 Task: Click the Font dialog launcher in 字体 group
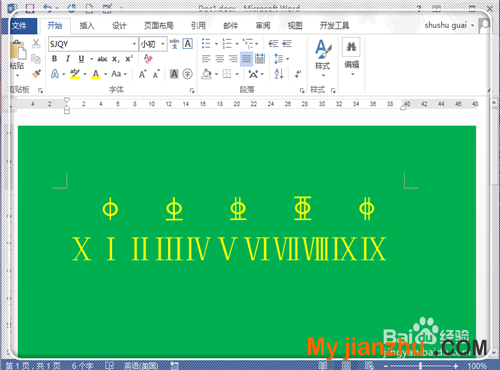pyautogui.click(x=192, y=90)
